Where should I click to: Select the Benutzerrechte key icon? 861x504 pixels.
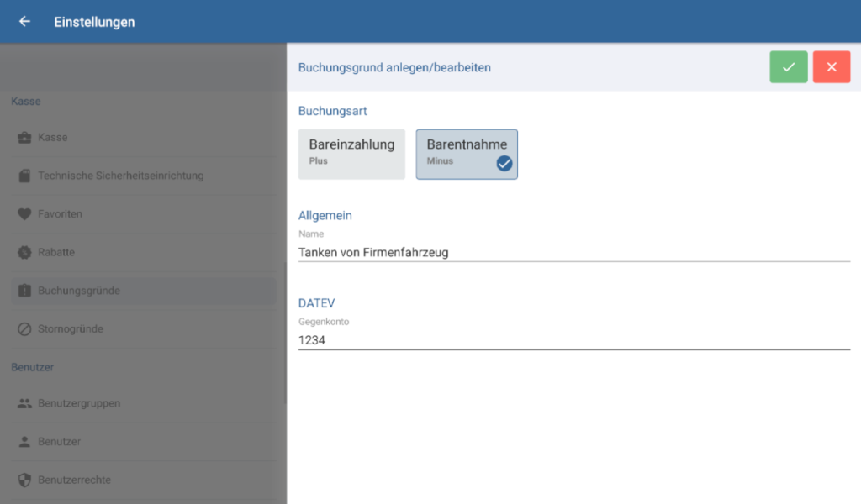[23, 480]
